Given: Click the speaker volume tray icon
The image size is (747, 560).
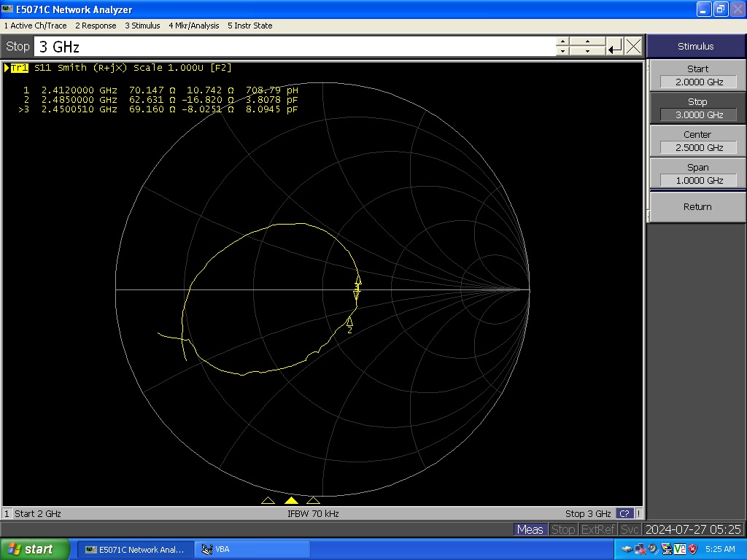Looking at the screenshot, I should point(653,549).
